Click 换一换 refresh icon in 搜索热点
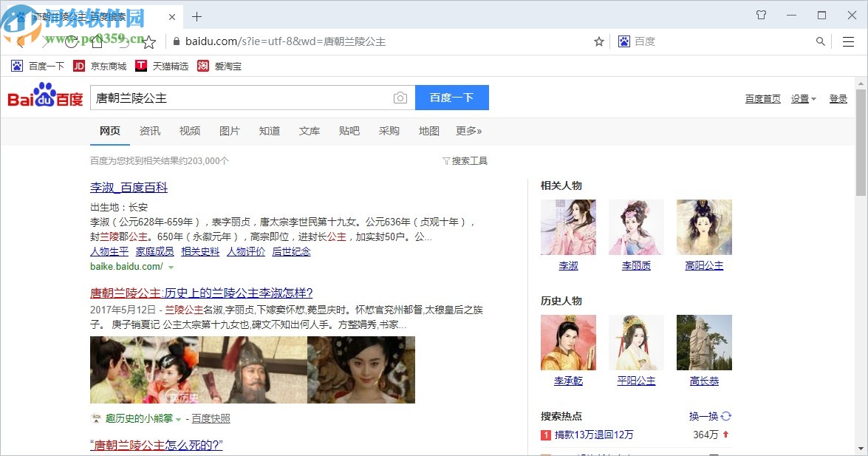The image size is (868, 456). [725, 416]
